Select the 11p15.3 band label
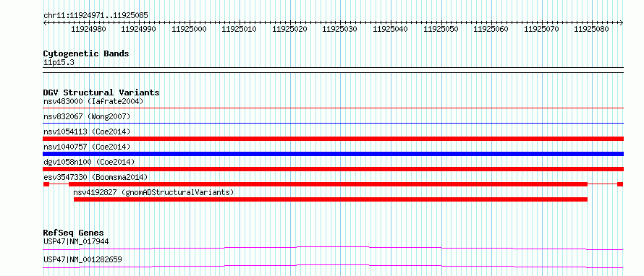 coord(59,63)
